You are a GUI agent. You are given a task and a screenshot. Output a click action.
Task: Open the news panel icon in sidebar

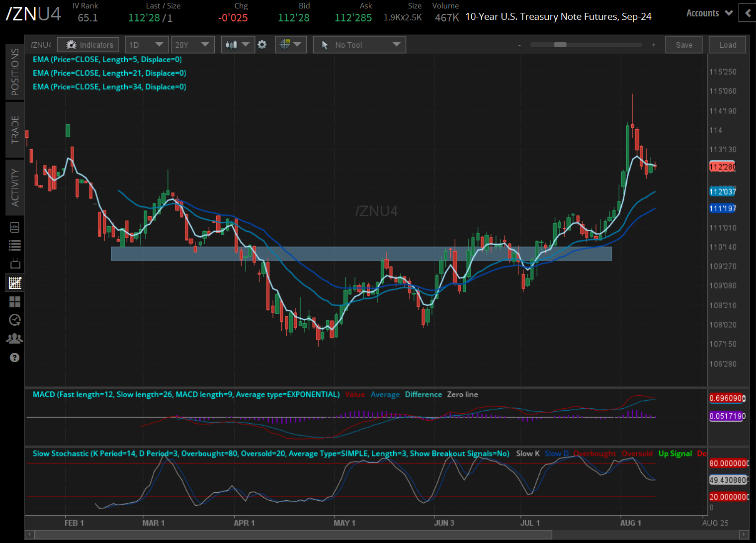coord(14,227)
